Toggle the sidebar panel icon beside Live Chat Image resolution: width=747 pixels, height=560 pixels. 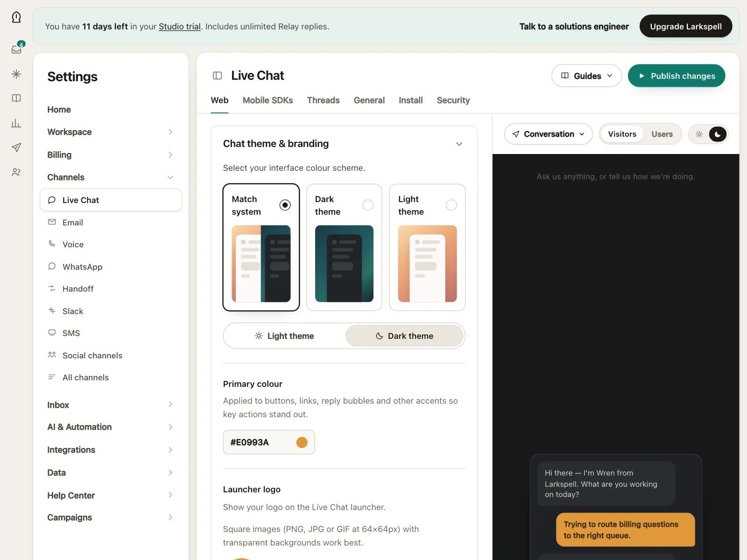click(217, 76)
